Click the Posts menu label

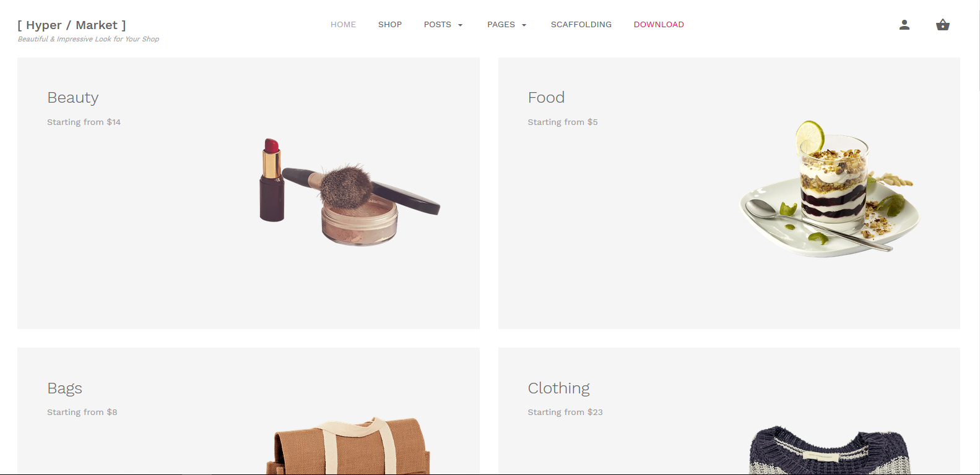click(x=437, y=25)
